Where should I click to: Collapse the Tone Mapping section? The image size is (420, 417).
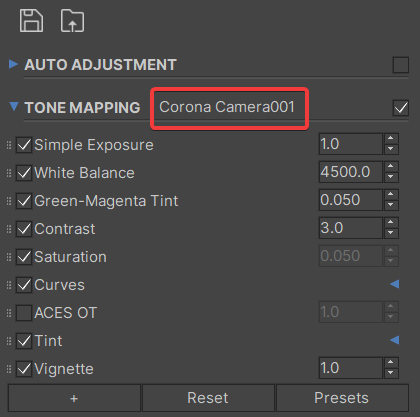tap(14, 106)
